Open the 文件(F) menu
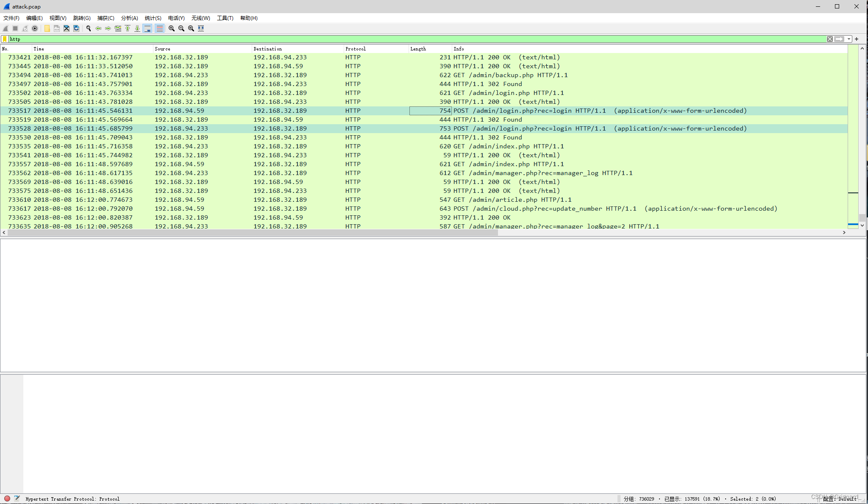 (11, 18)
